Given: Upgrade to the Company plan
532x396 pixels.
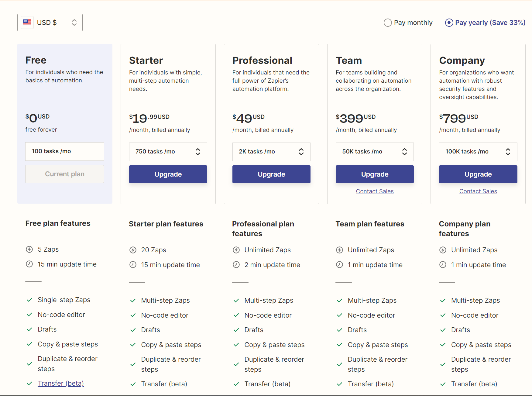Looking at the screenshot, I should pos(478,174).
